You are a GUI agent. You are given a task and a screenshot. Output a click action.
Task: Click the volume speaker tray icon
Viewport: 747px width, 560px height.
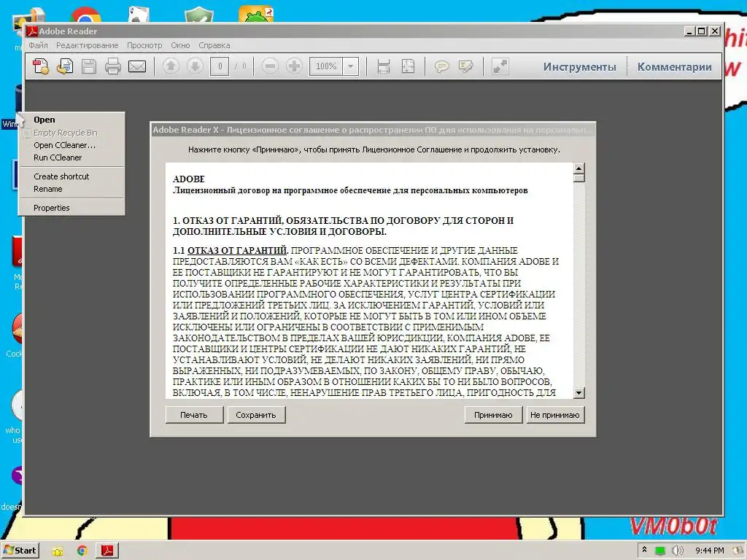pos(678,551)
